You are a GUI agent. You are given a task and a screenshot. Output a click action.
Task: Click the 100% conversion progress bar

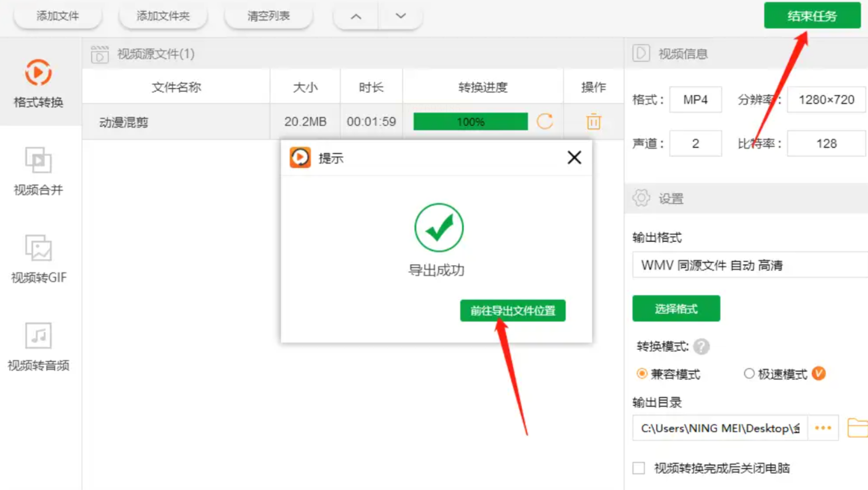click(x=470, y=121)
